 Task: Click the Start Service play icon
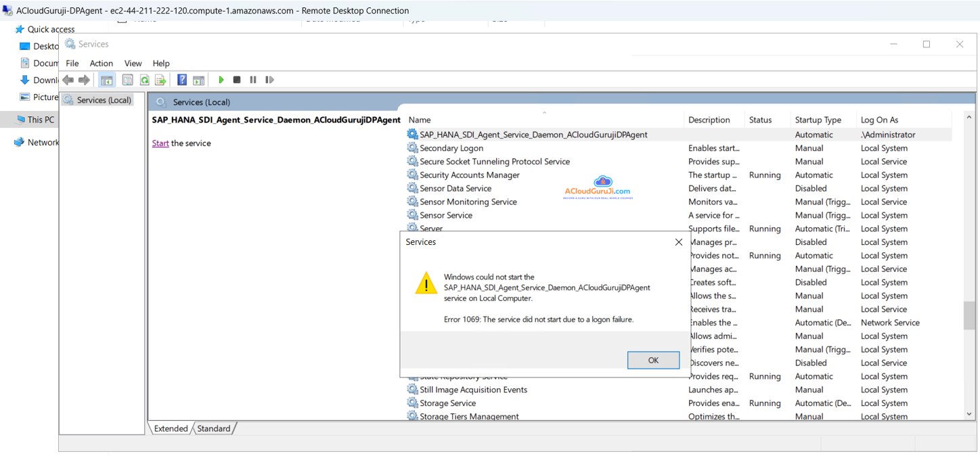221,80
